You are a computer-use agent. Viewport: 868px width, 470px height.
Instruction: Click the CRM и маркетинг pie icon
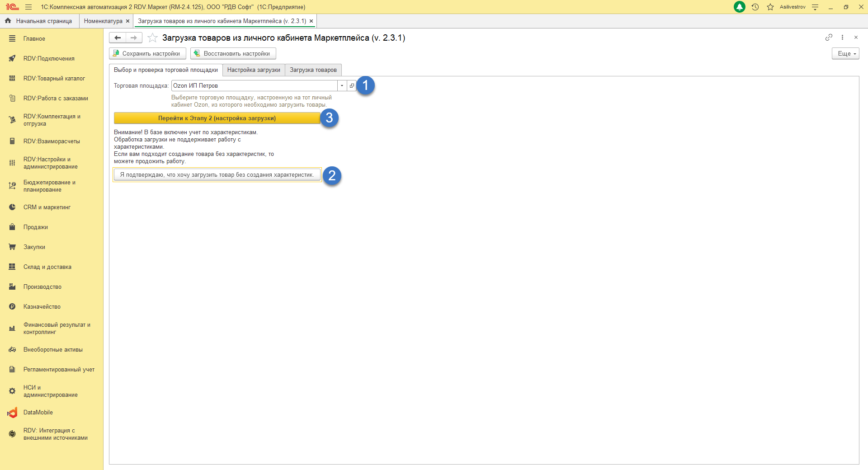click(12, 207)
